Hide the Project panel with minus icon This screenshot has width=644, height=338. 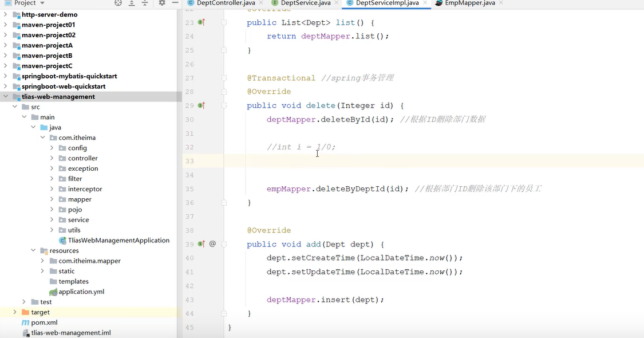point(175,3)
